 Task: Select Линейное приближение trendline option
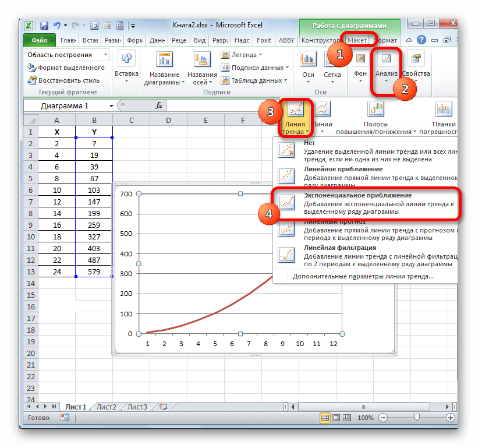(x=365, y=177)
